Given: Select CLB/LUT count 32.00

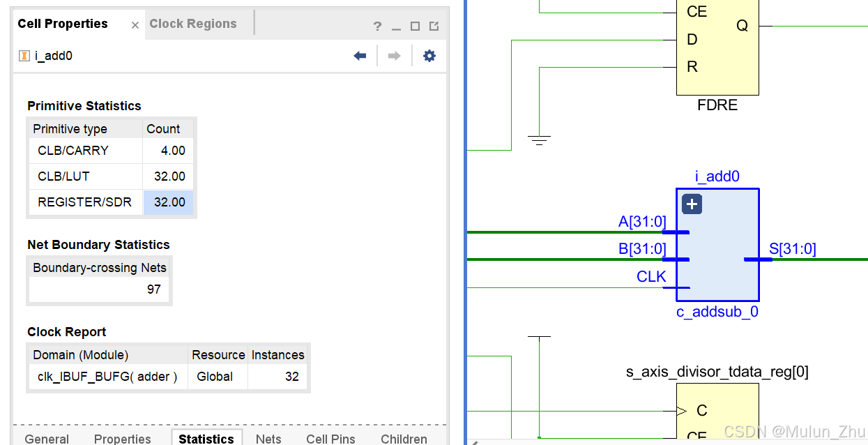Looking at the screenshot, I should [x=168, y=176].
